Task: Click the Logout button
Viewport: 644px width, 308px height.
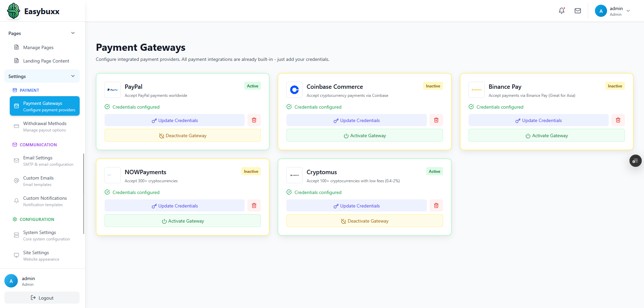Action: pyautogui.click(x=42, y=298)
